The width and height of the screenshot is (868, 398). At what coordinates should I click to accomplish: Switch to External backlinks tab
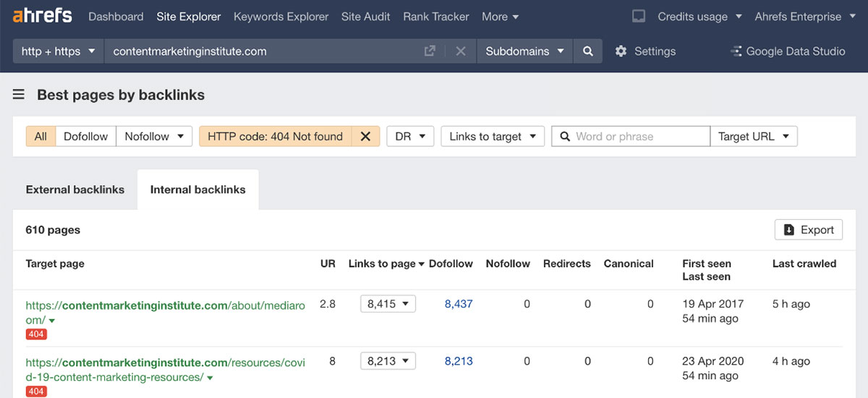pos(75,190)
